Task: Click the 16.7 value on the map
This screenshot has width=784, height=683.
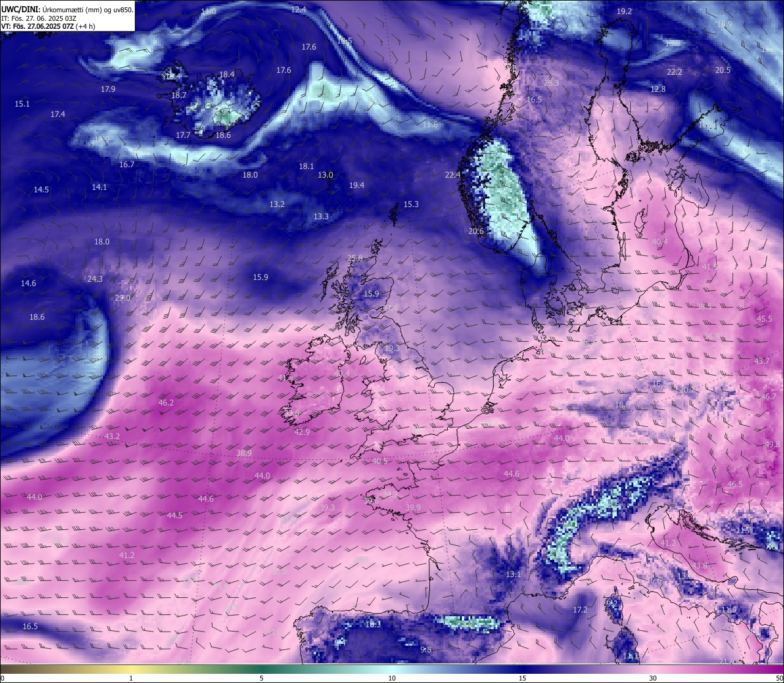Action: click(127, 164)
